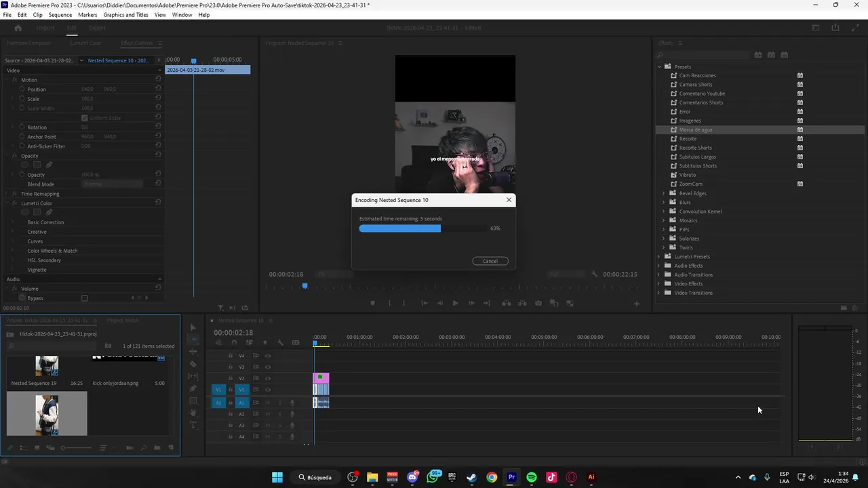The width and height of the screenshot is (868, 488).
Task: Open the Markers menu
Action: coord(87,15)
